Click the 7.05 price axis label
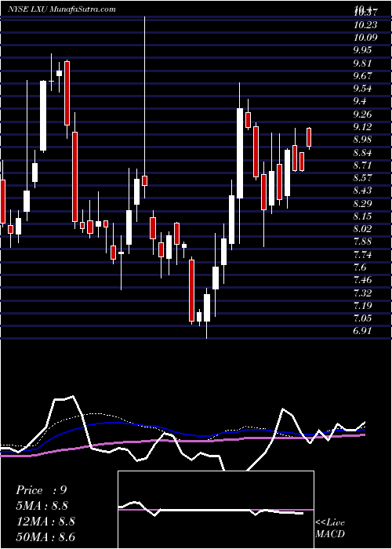 (x=364, y=318)
